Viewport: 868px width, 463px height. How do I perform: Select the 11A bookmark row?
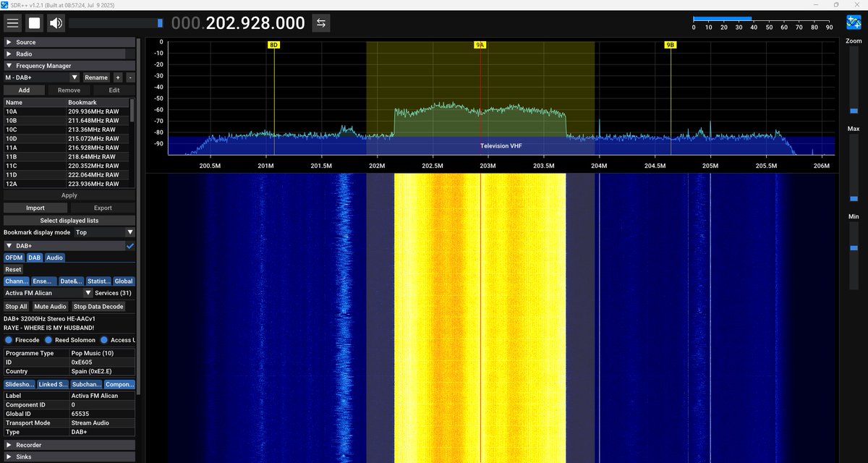point(67,148)
